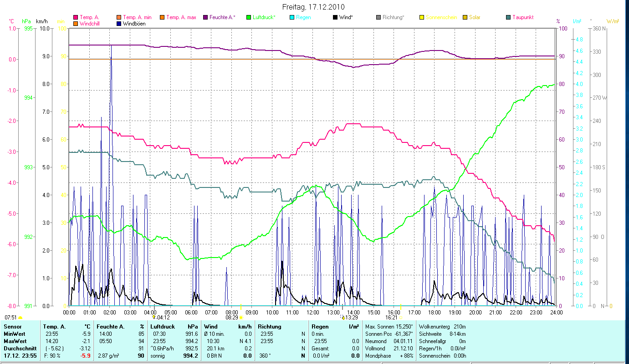Click the sun icon next to 07:51
Viewport: 629px width, 364px height.
pyautogui.click(x=20, y=318)
